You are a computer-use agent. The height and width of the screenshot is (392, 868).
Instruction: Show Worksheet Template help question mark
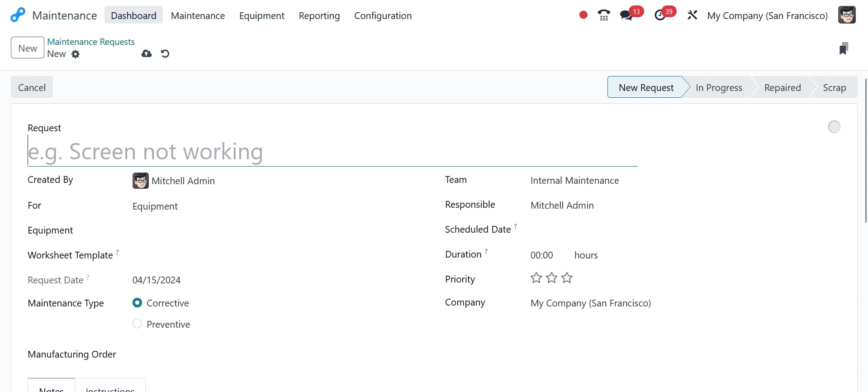click(117, 252)
